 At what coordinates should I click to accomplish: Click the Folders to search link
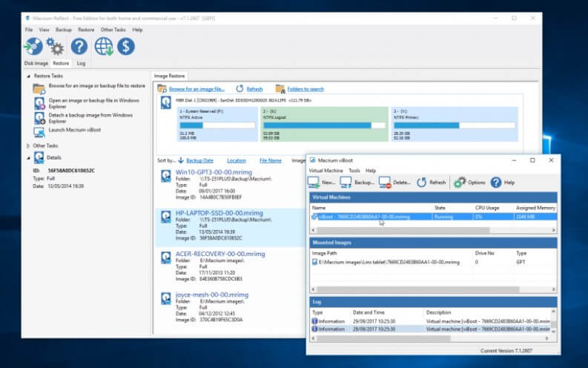[x=305, y=89]
